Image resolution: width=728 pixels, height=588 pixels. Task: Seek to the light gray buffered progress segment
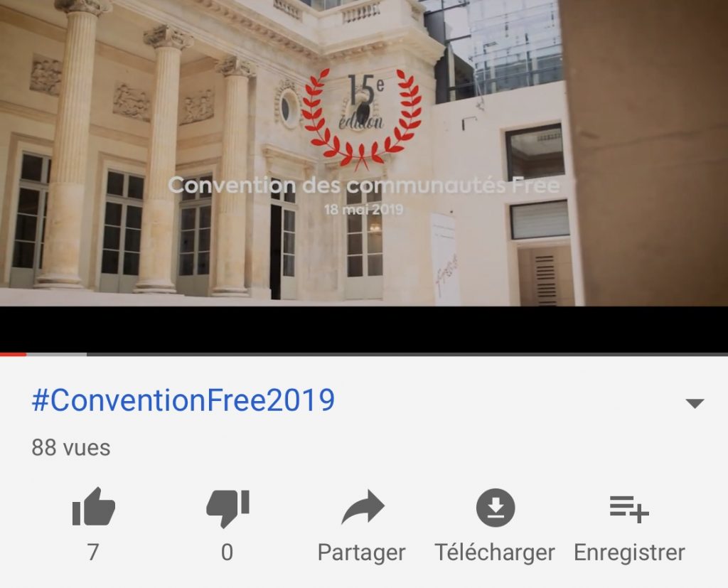click(x=57, y=354)
